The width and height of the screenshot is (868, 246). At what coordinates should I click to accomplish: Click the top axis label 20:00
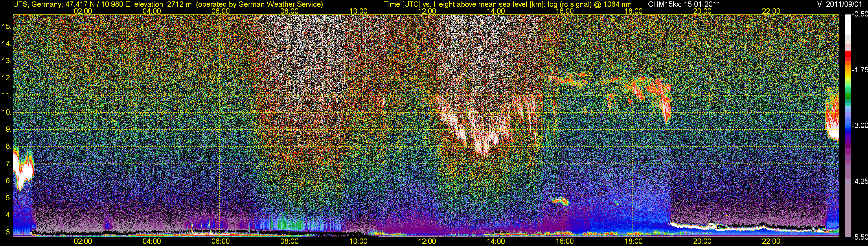pyautogui.click(x=702, y=11)
